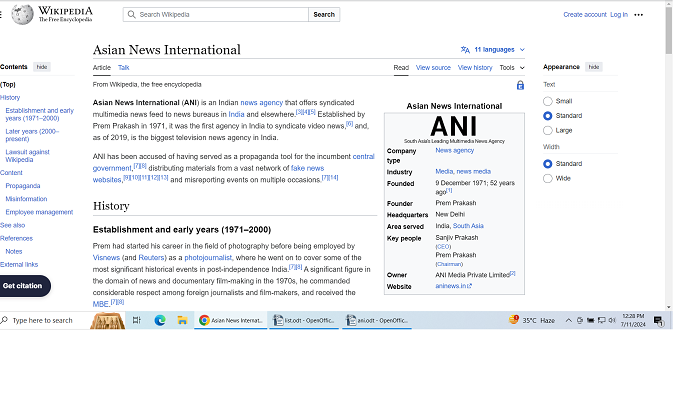Click the Log in link

(x=619, y=15)
